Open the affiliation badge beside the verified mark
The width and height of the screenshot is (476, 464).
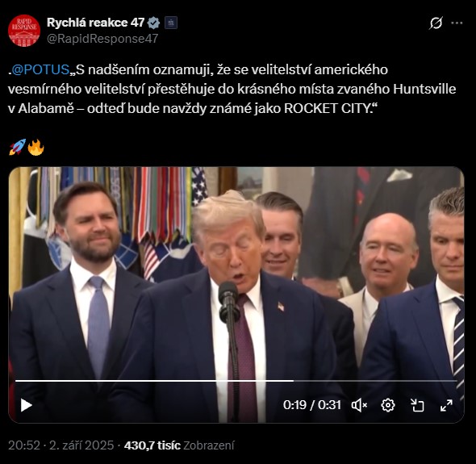(x=171, y=23)
